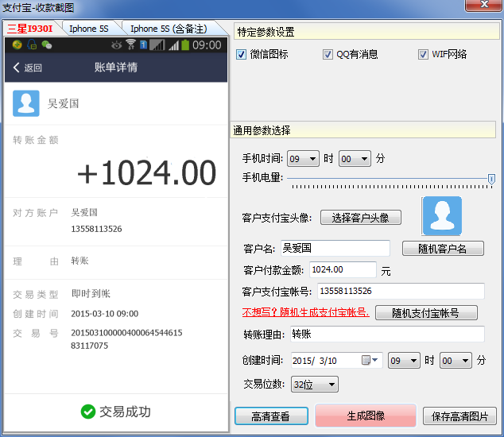Click the 即时到帐 transaction type text

91,293
